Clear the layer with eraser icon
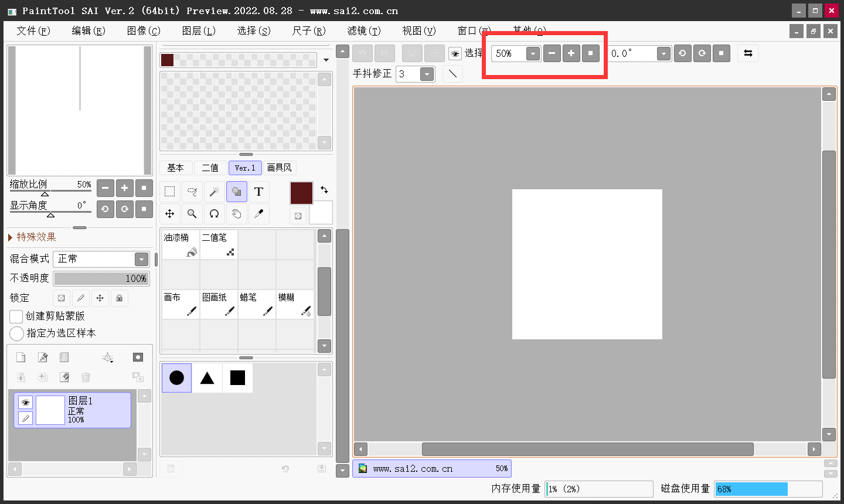 64,377
